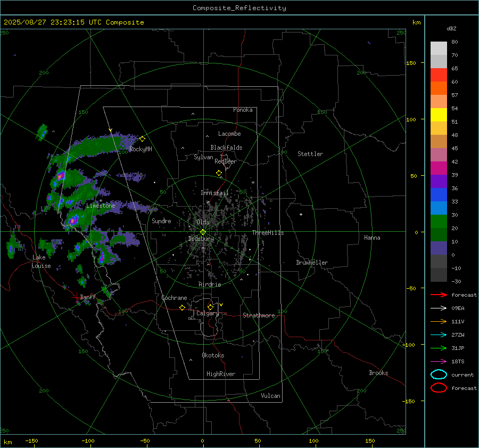This screenshot has height=448, width=479.
Task: Click the Stettler label
Action: pyautogui.click(x=310, y=154)
